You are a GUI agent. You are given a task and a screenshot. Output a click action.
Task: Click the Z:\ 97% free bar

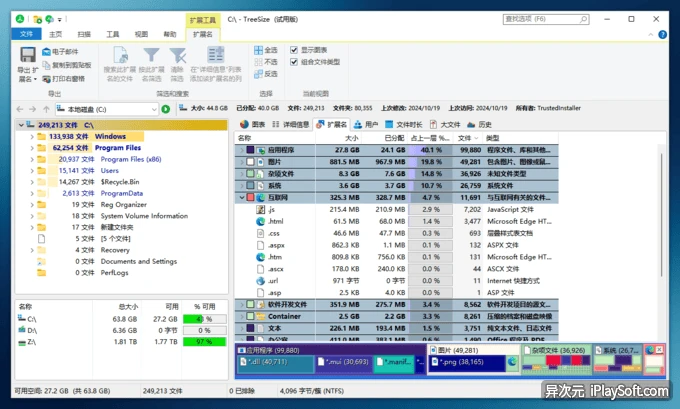click(x=204, y=342)
